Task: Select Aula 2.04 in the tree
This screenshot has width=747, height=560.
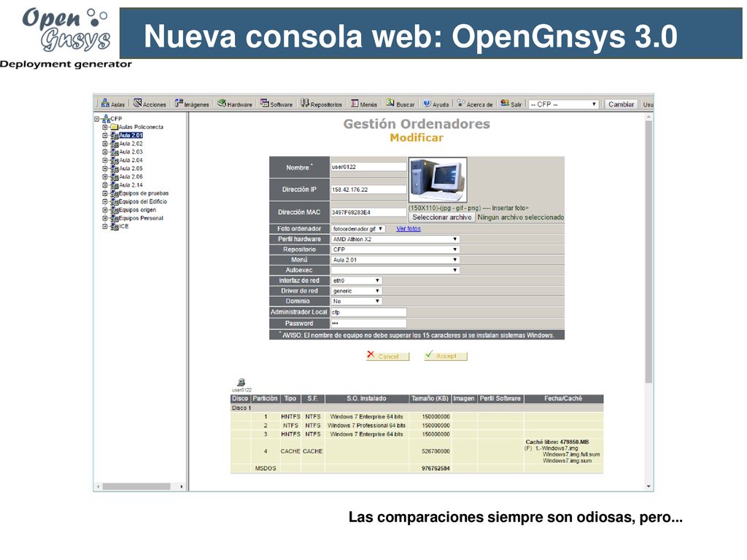Action: (x=131, y=160)
